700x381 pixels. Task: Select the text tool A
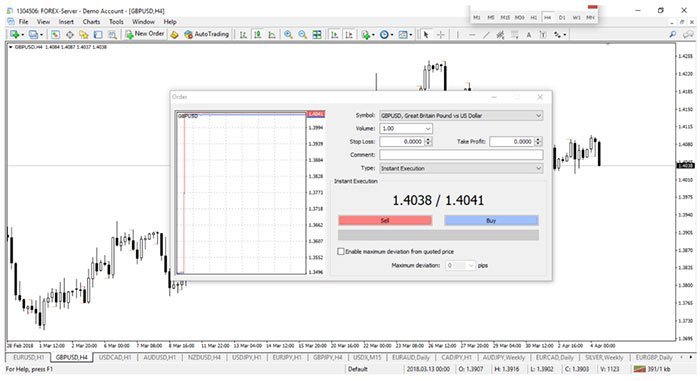(x=529, y=34)
